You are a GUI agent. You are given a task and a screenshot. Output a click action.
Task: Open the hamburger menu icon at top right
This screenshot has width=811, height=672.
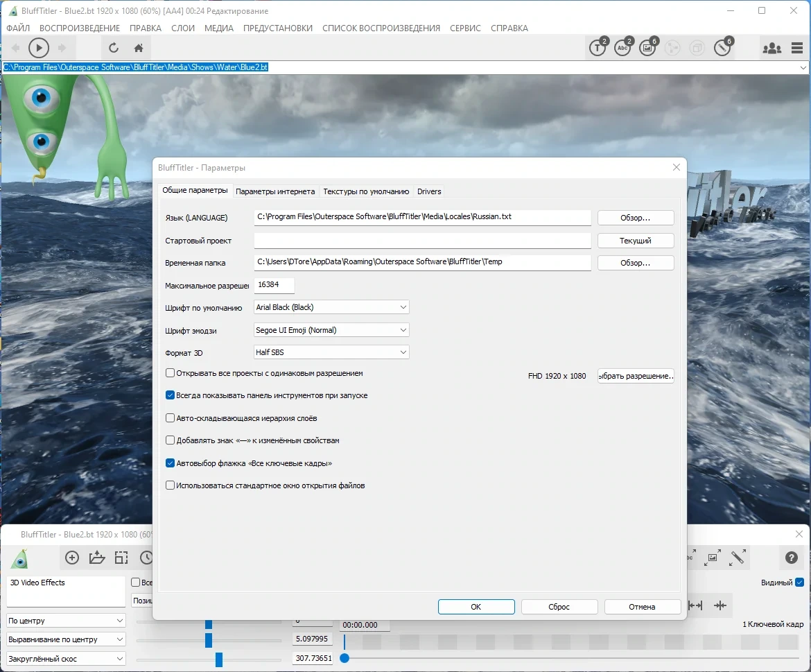click(x=797, y=48)
